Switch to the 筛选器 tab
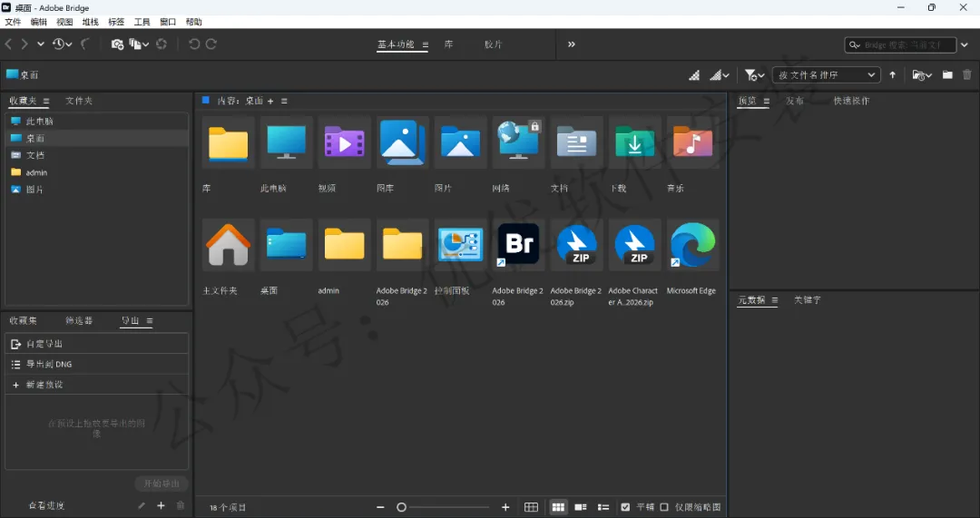This screenshot has height=518, width=980. [79, 320]
